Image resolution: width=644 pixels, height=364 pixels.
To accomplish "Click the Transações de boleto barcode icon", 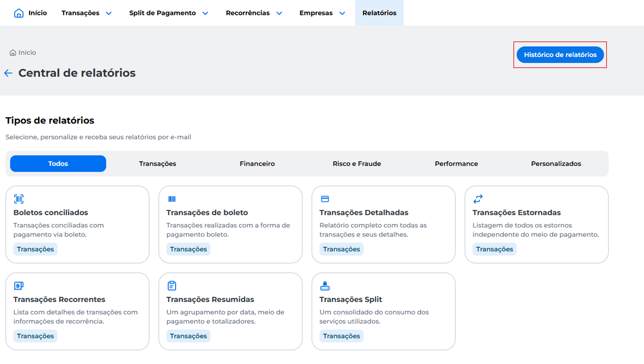I will tap(172, 199).
